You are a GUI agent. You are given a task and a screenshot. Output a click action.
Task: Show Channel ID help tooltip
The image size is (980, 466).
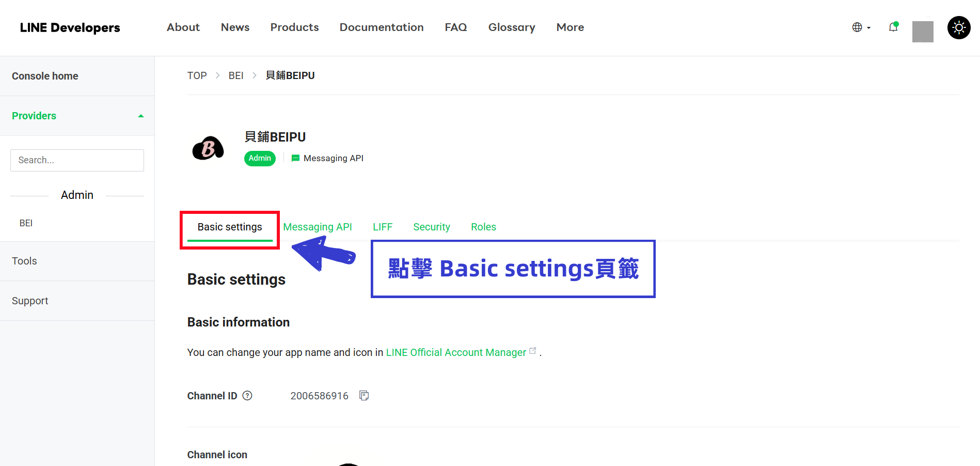(247, 396)
